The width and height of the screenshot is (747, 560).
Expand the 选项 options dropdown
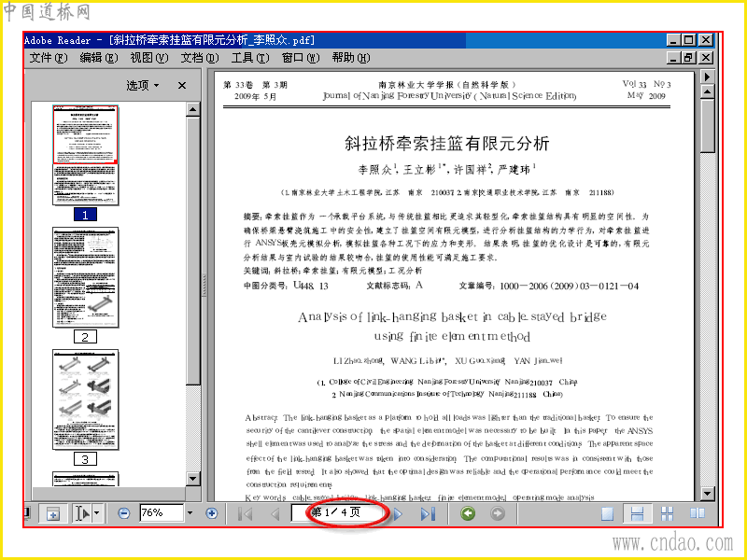click(x=143, y=85)
